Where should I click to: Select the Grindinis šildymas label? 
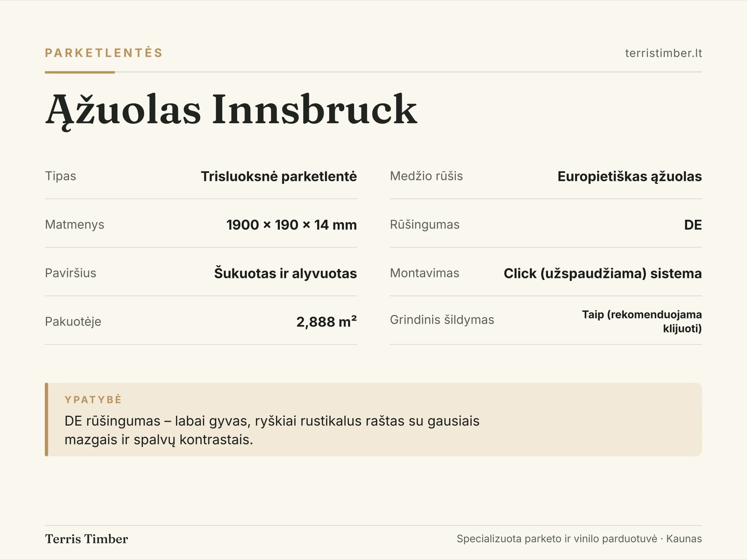click(442, 320)
